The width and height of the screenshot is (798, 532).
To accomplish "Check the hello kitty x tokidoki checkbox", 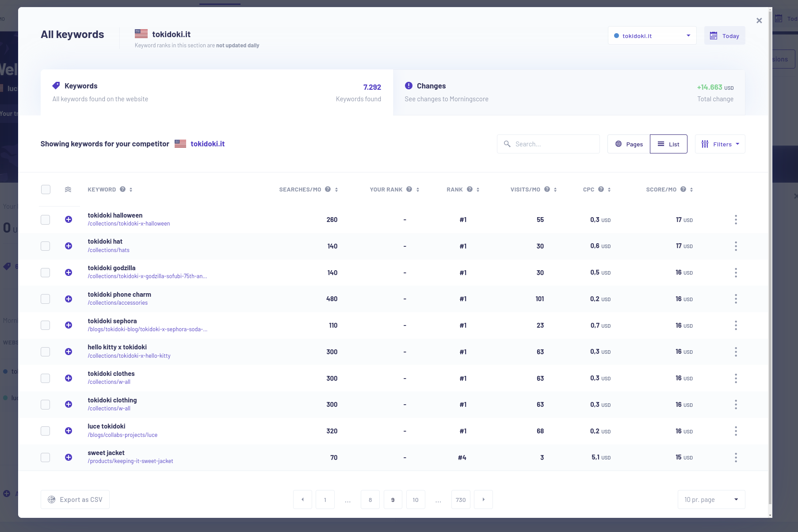I will [x=46, y=352].
